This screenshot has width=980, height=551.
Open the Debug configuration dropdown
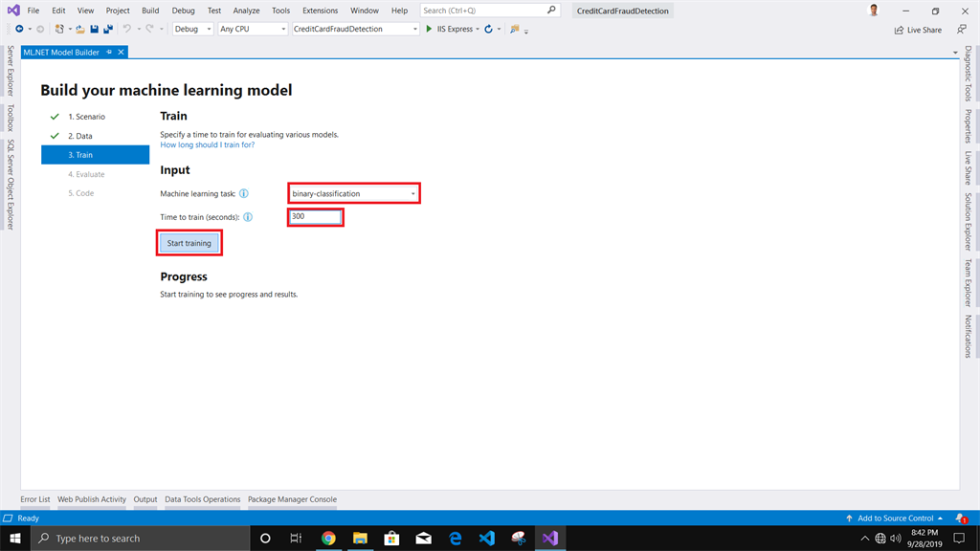point(192,29)
